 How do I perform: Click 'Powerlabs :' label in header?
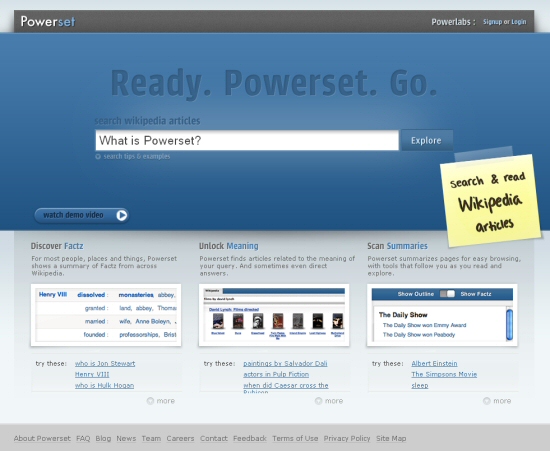[453, 22]
